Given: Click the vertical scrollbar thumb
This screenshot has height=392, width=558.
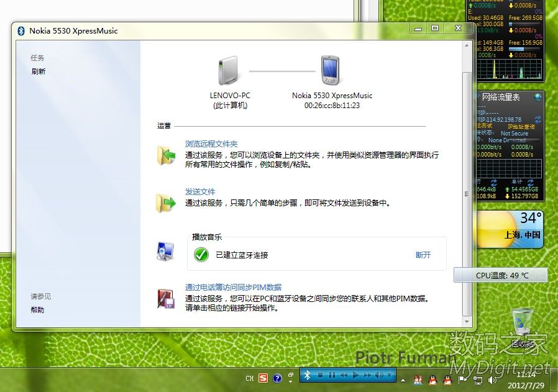Looking at the screenshot, I should click(x=467, y=194).
